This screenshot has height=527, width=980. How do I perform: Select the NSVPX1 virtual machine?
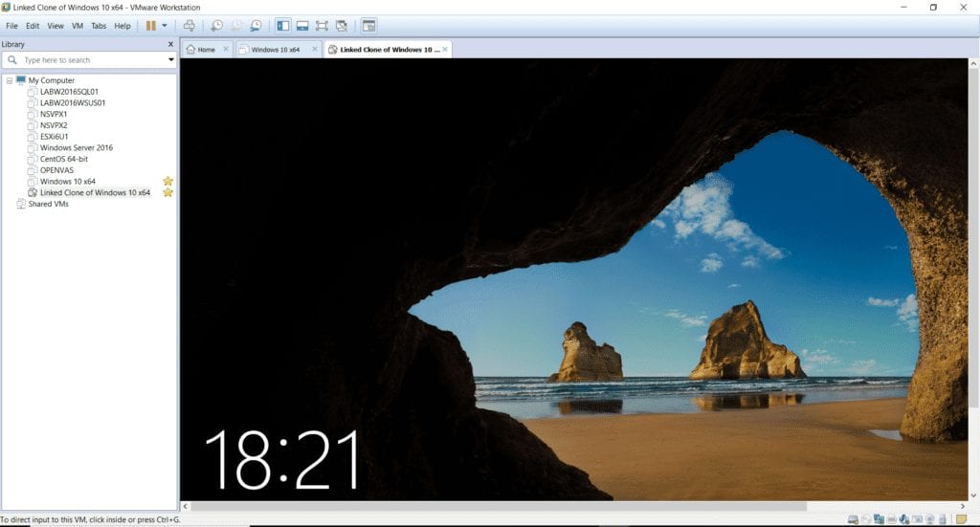pyautogui.click(x=54, y=114)
